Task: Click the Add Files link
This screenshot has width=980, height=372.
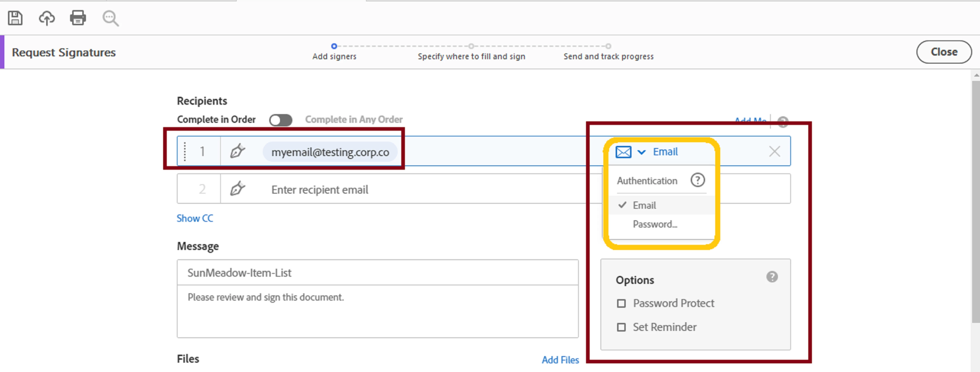Action: [560, 360]
